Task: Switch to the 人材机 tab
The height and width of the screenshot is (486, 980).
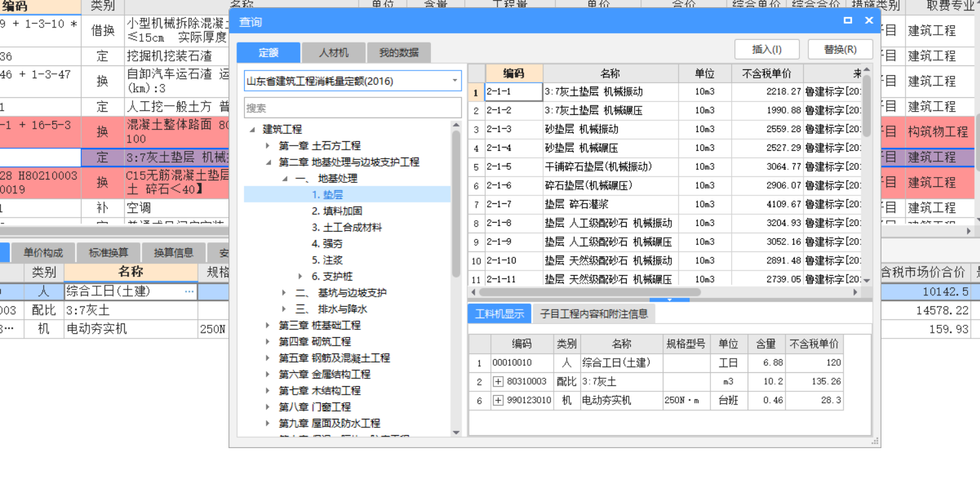Action: (334, 53)
